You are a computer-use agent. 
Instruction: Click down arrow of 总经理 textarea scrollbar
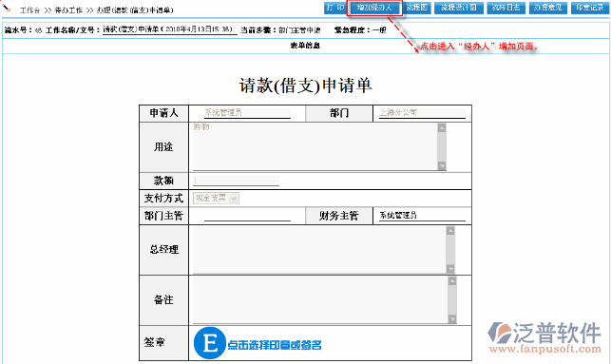tap(450, 269)
